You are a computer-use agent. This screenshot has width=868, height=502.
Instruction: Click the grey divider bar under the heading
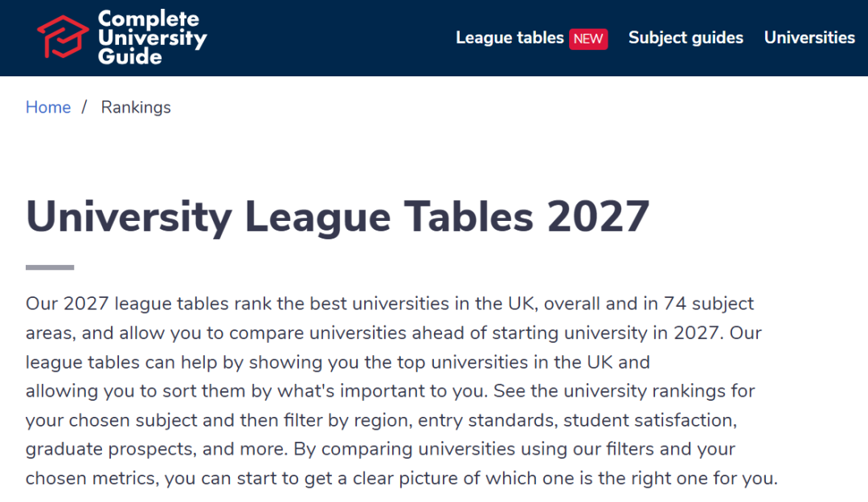pyautogui.click(x=50, y=267)
